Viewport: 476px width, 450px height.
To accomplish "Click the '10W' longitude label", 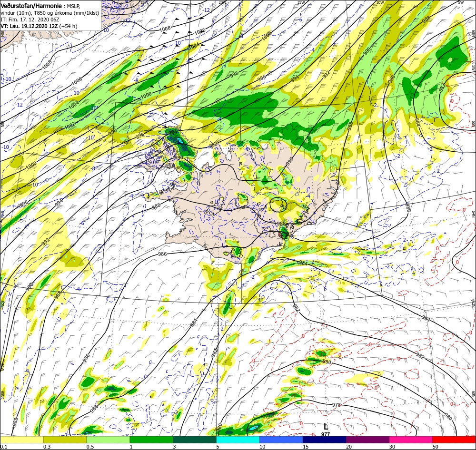I will click(x=380, y=2).
